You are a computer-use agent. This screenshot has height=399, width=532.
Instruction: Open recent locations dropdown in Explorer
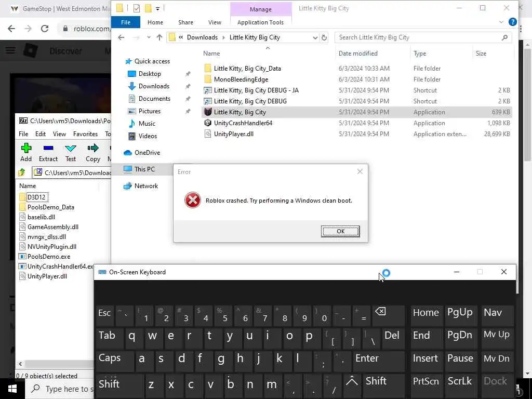(149, 37)
